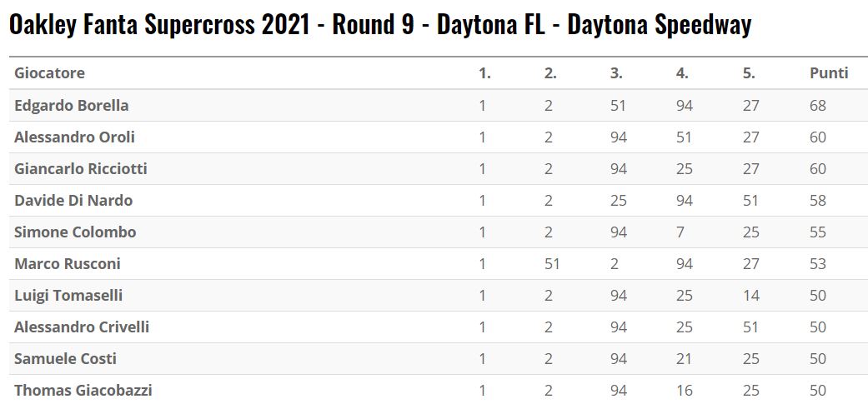Screen dimensions: 868x404
Task: Click on Davide Di Nardo
Action: tap(73, 201)
